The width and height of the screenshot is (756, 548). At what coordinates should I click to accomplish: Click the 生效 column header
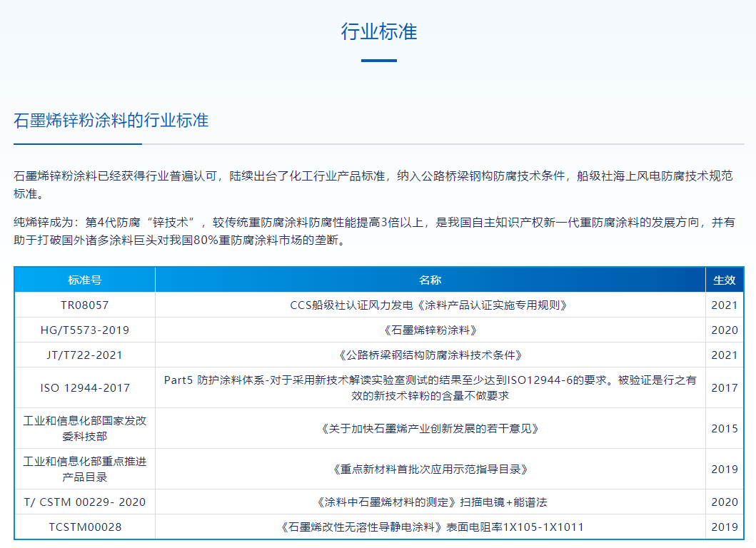tap(724, 280)
